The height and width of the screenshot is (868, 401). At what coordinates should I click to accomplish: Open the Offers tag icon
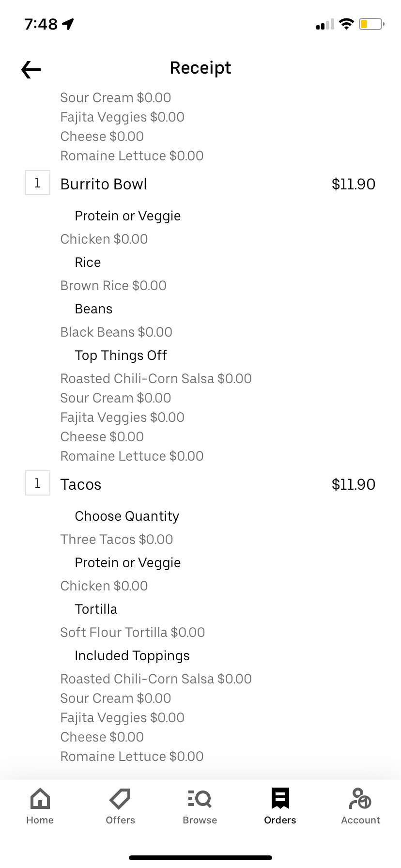click(x=120, y=799)
